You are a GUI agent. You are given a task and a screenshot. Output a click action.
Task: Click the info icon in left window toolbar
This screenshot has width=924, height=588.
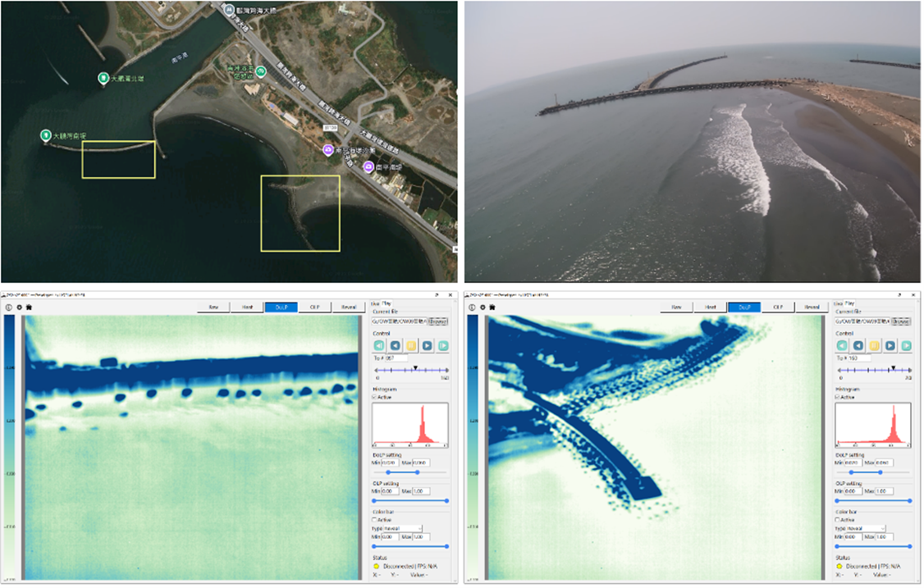[7, 308]
